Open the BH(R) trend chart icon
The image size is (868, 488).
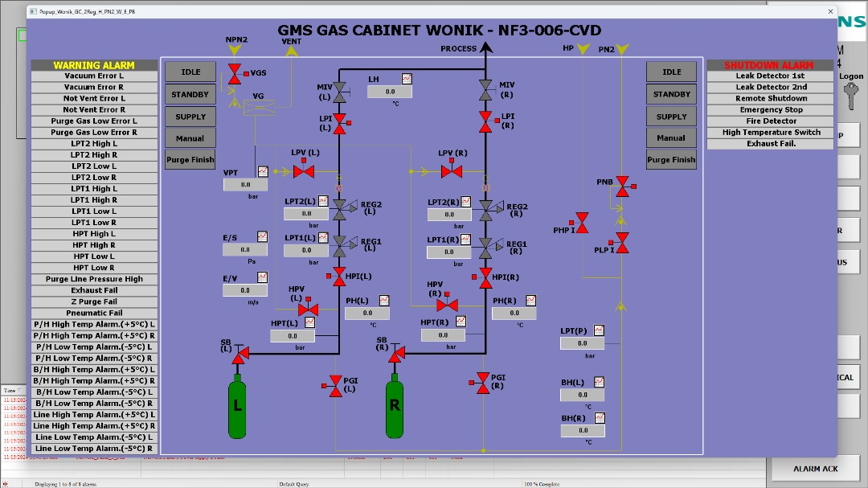point(600,417)
